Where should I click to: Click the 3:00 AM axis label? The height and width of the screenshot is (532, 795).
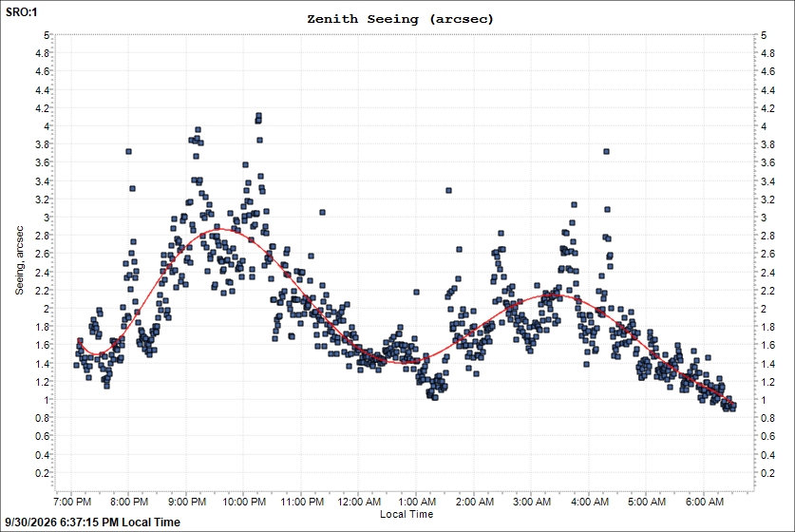(532, 502)
